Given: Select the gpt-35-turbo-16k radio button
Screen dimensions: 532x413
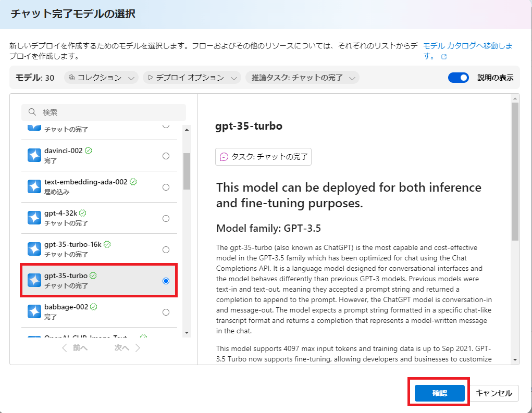Looking at the screenshot, I should 166,249.
